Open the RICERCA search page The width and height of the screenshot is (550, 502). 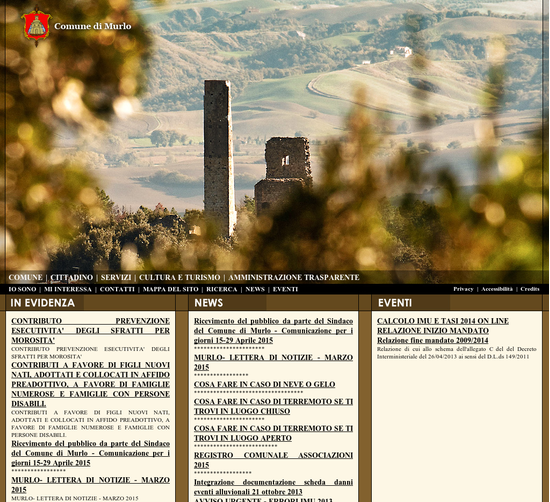tap(222, 289)
